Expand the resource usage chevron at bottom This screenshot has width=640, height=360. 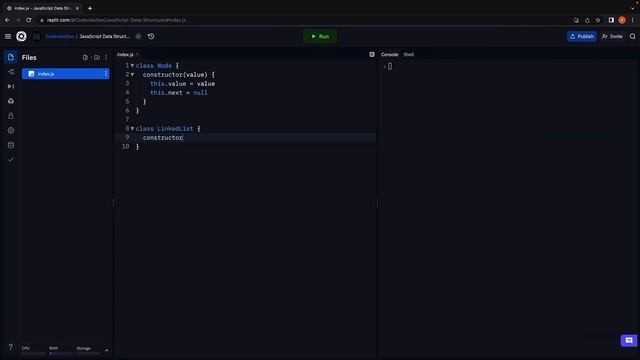pyautogui.click(x=107, y=350)
